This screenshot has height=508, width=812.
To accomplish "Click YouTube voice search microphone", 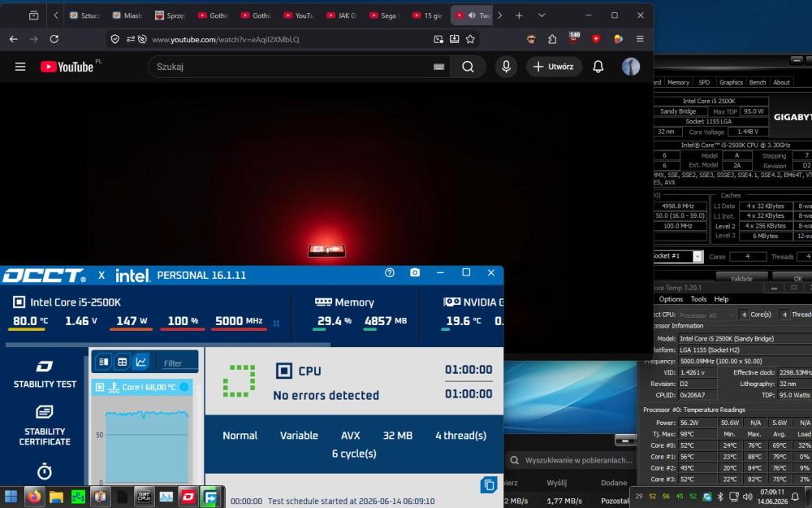I will [506, 67].
